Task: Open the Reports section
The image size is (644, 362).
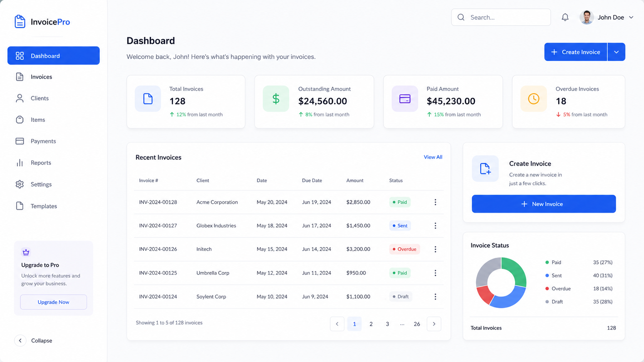Action: pyautogui.click(x=54, y=163)
